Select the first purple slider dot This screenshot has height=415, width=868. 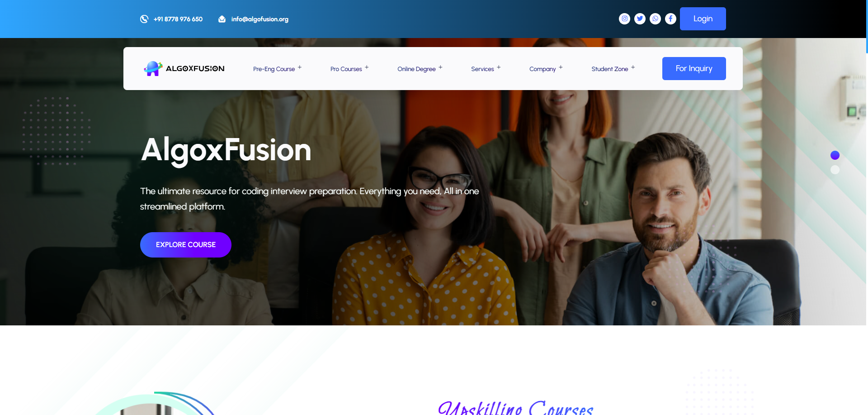(835, 155)
